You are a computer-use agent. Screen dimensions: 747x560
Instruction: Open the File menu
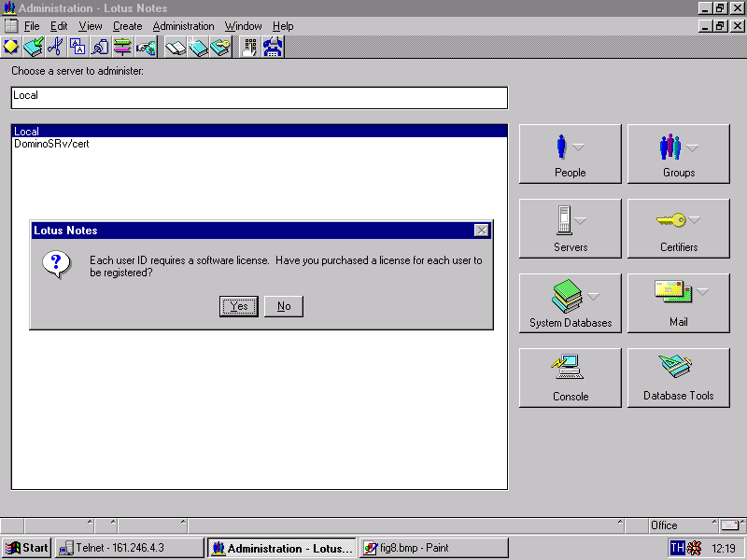pos(32,26)
